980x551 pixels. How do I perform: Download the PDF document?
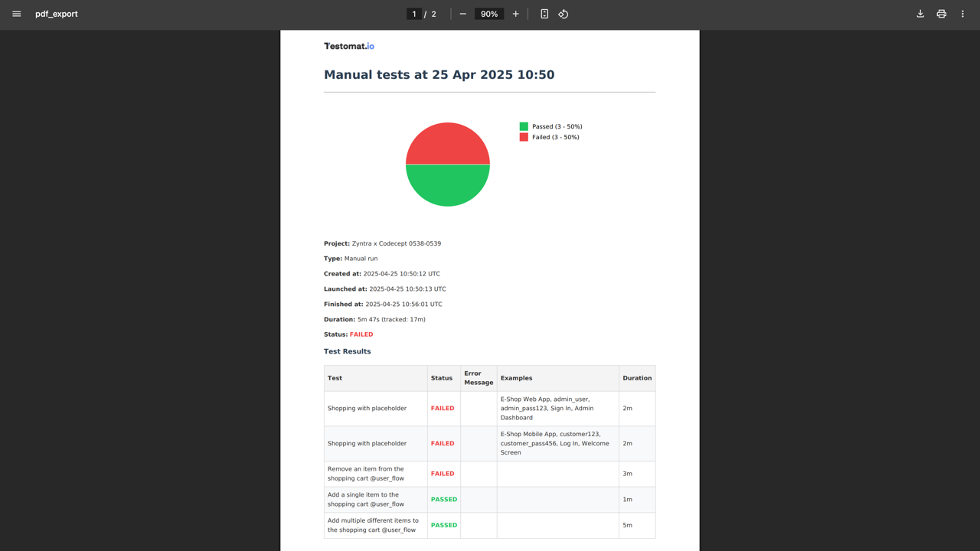tap(920, 14)
